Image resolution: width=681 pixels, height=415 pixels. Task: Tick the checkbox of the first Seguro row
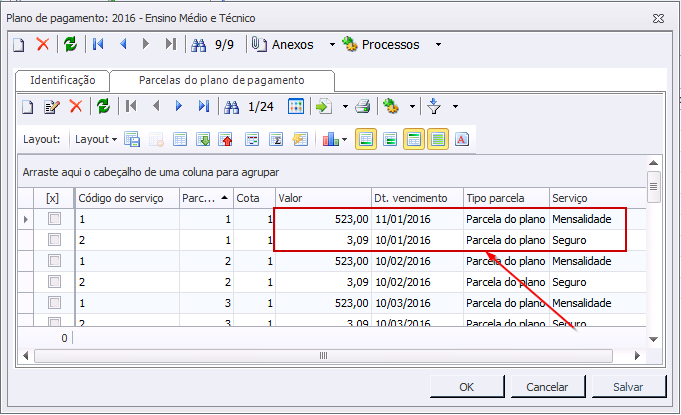click(x=55, y=240)
